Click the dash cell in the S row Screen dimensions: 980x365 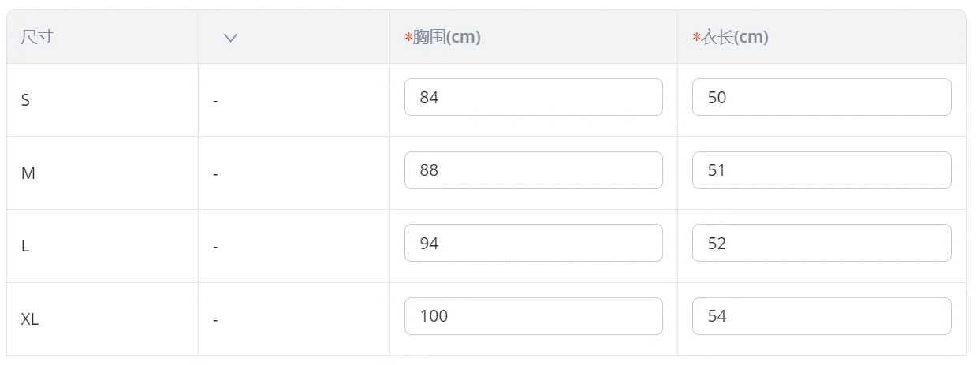215,101
